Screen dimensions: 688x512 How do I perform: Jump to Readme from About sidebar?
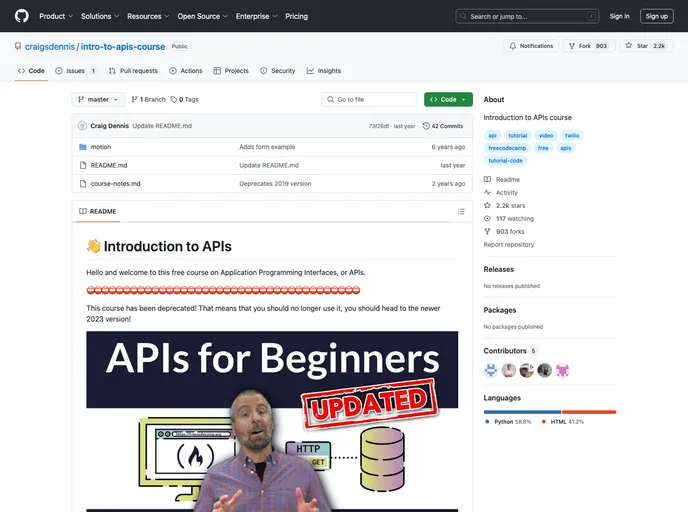pos(502,179)
